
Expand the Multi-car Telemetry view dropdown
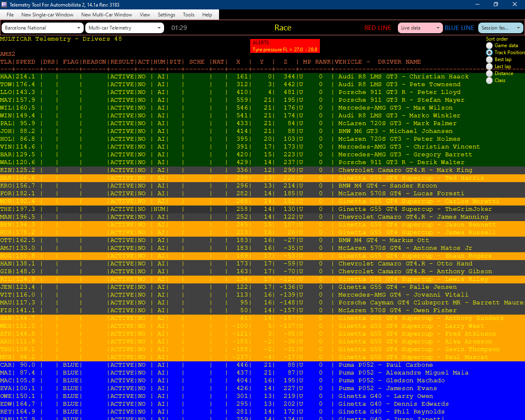(125, 28)
